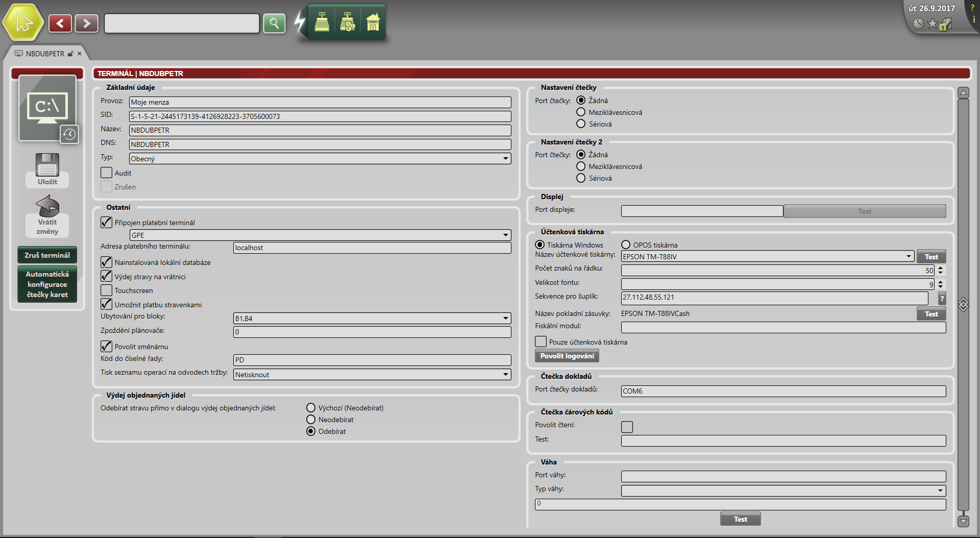
Task: Select Sériová for the first reader port
Action: pos(581,124)
